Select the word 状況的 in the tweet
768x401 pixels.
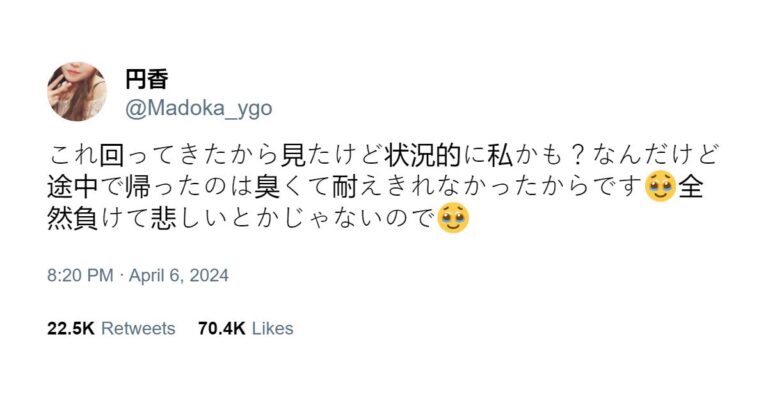(423, 155)
